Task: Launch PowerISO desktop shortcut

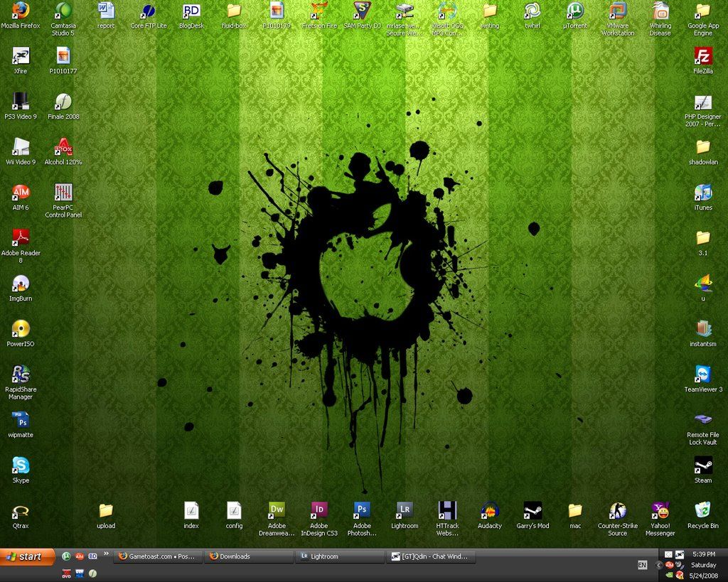Action: pyautogui.click(x=21, y=334)
